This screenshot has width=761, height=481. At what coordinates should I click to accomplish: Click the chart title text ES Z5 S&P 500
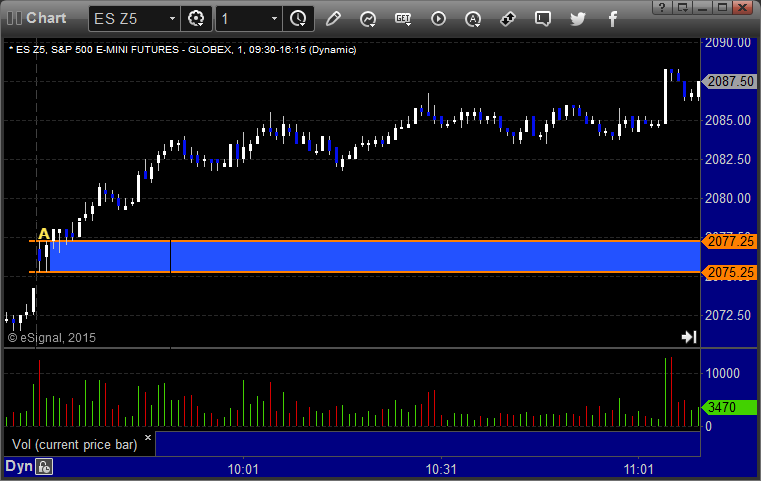[x=182, y=50]
